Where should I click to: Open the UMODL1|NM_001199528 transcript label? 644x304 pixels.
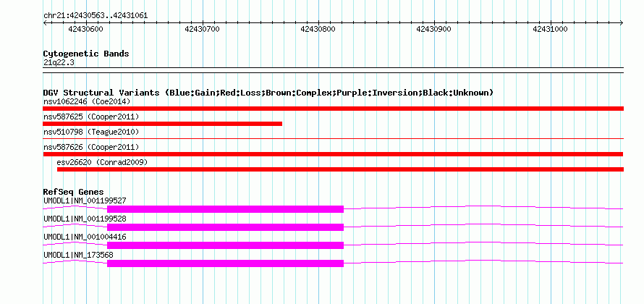pyautogui.click(x=85, y=219)
